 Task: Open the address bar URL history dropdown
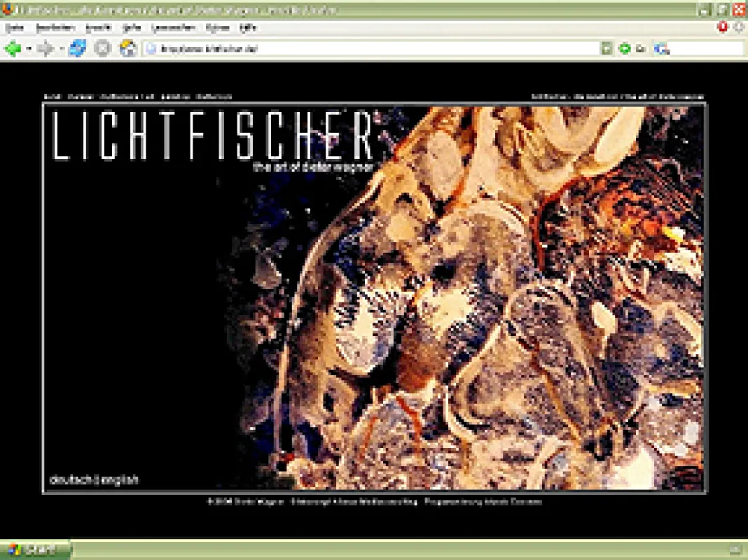point(607,48)
